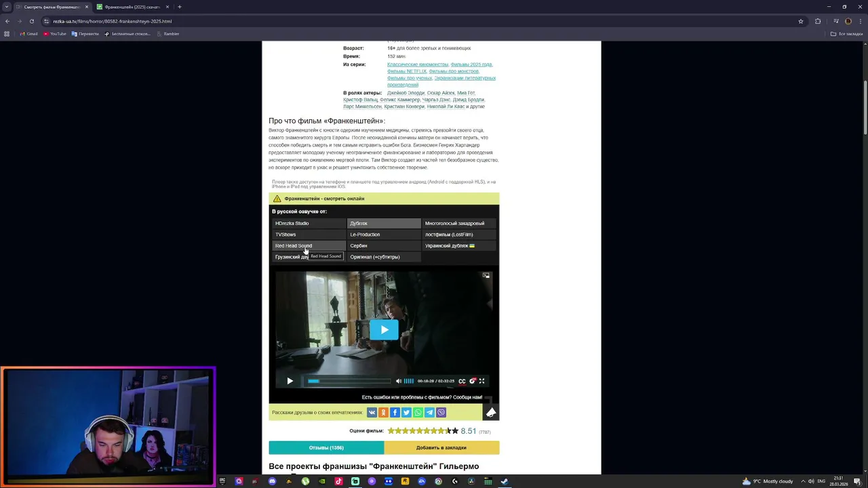Open the YouTube bookmark

tap(55, 34)
